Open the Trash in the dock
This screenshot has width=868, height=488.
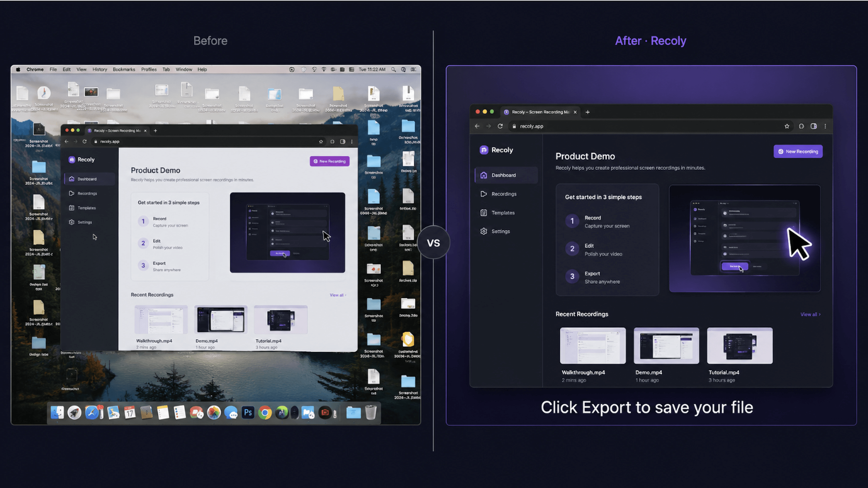371,412
